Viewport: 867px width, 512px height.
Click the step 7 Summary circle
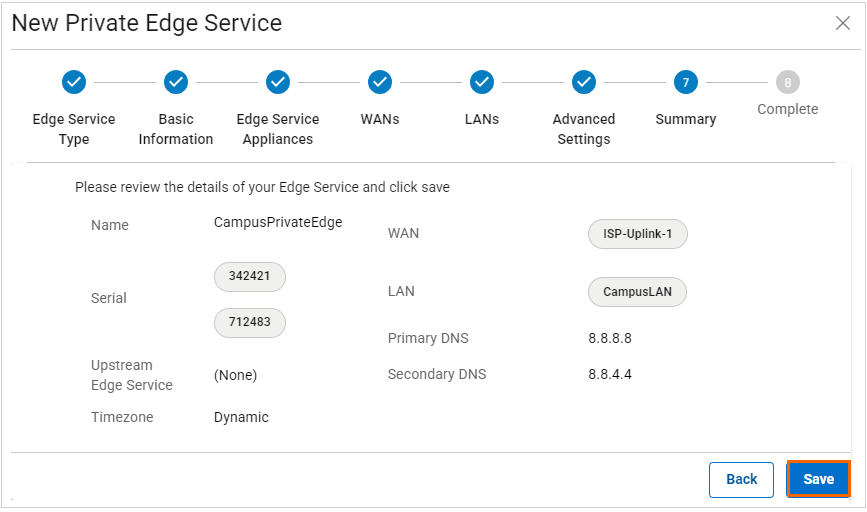[686, 82]
